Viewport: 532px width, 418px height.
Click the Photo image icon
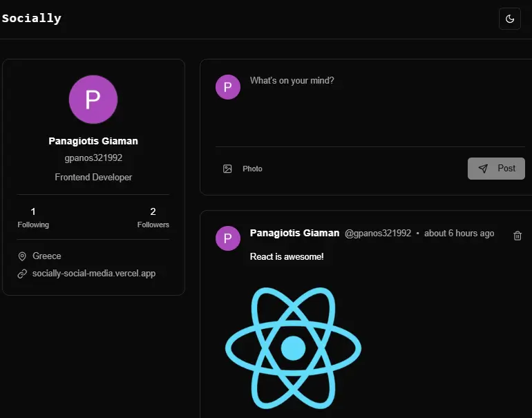point(227,169)
